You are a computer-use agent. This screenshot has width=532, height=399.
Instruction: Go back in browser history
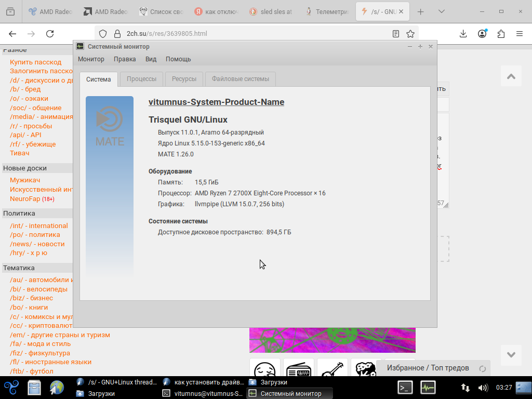(x=12, y=34)
